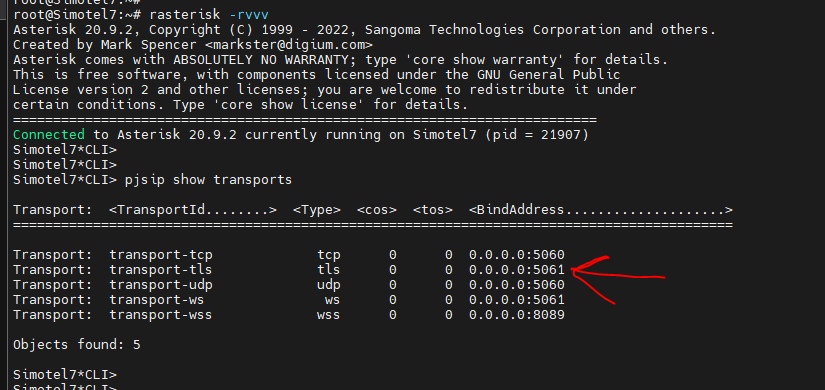825x390 pixels.
Task: Select the transport-wss row name
Action: 161,315
